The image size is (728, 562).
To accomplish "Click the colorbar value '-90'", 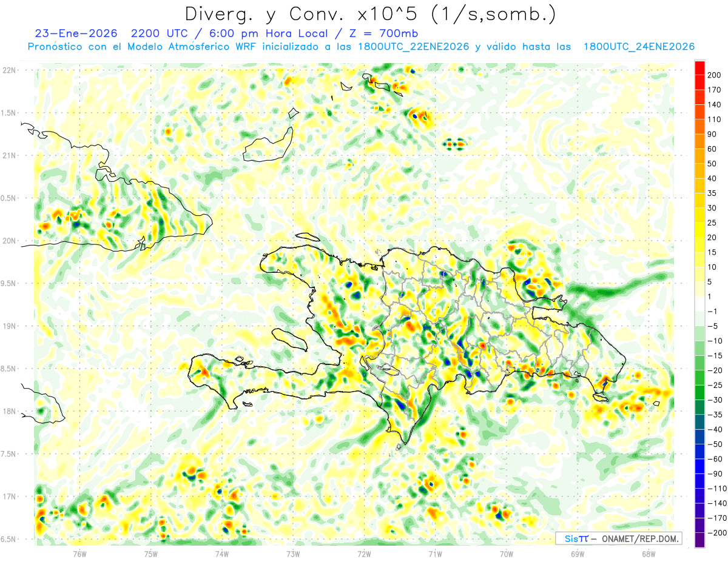I will coord(716,473).
